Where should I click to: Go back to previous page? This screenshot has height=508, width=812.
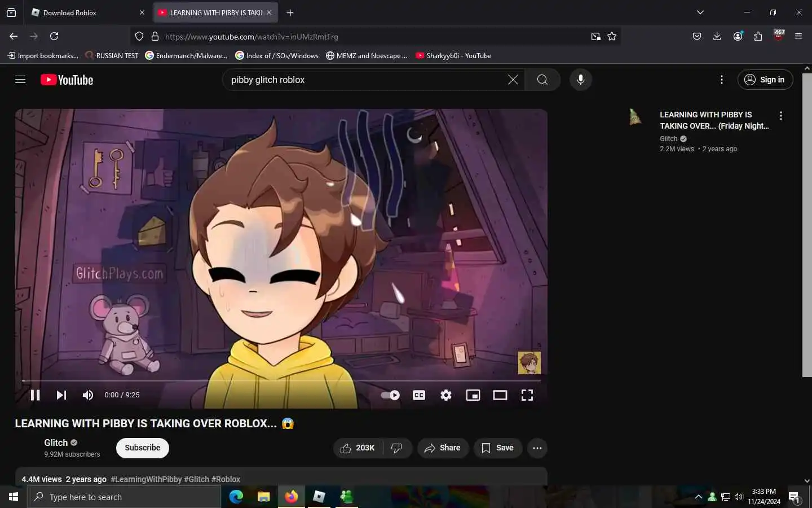click(x=14, y=36)
